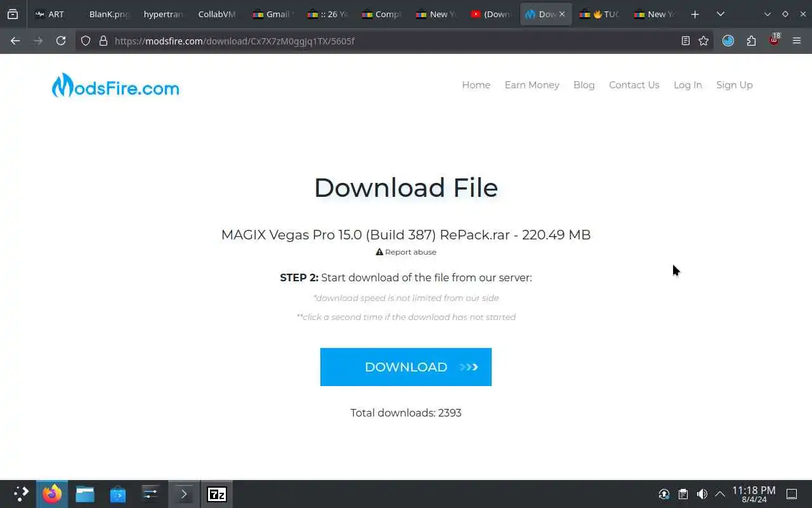Image resolution: width=812 pixels, height=508 pixels.
Task: Switch to the CollabVM tab
Action: click(217, 14)
